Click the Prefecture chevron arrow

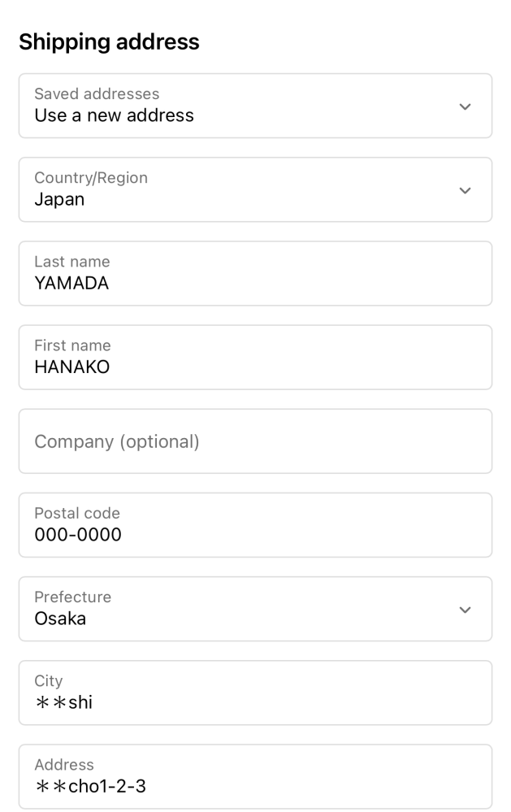click(465, 610)
